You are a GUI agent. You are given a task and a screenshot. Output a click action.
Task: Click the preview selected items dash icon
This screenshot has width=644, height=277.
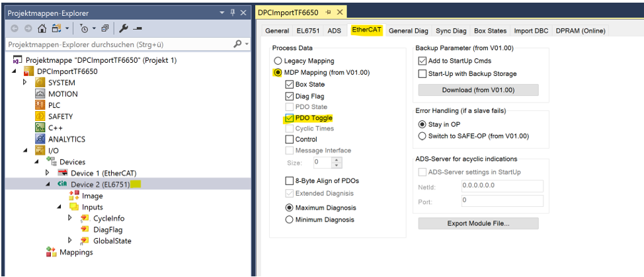[x=137, y=28]
